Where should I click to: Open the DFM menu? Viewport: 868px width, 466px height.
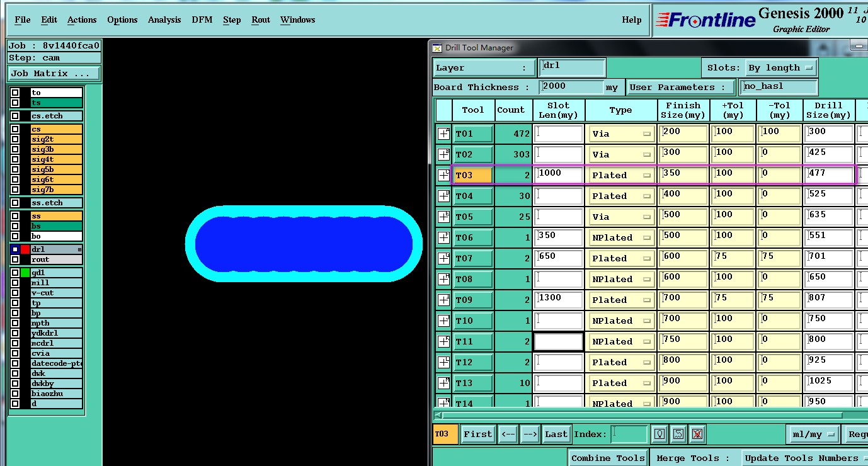click(202, 20)
